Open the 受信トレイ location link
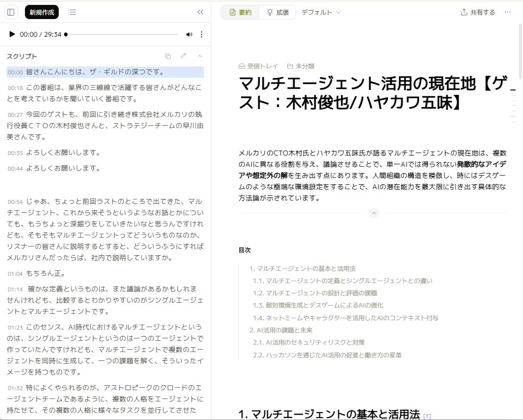Image resolution: width=523 pixels, height=420 pixels. coord(258,66)
